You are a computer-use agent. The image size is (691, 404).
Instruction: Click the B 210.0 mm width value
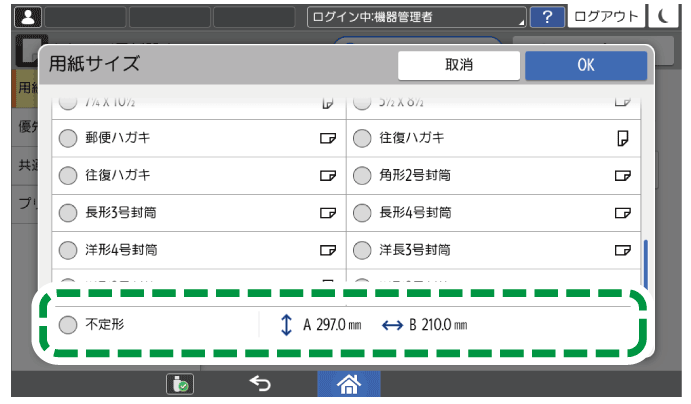pos(438,325)
